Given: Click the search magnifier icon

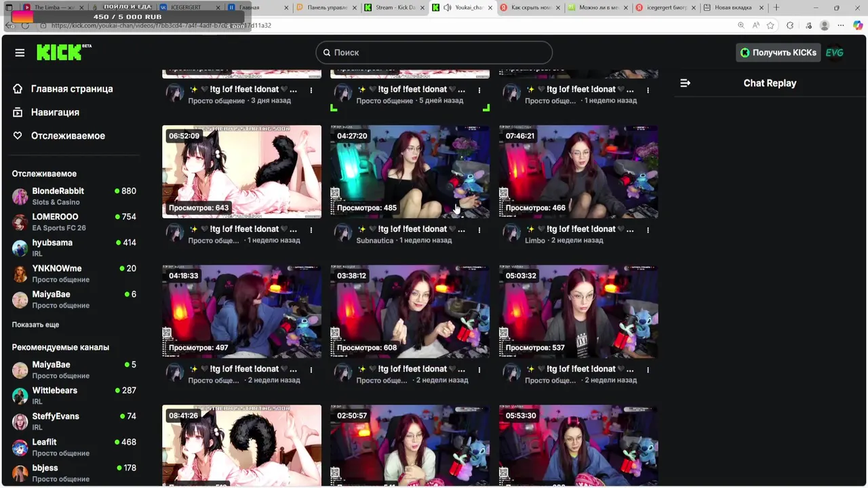Looking at the screenshot, I should click(327, 52).
